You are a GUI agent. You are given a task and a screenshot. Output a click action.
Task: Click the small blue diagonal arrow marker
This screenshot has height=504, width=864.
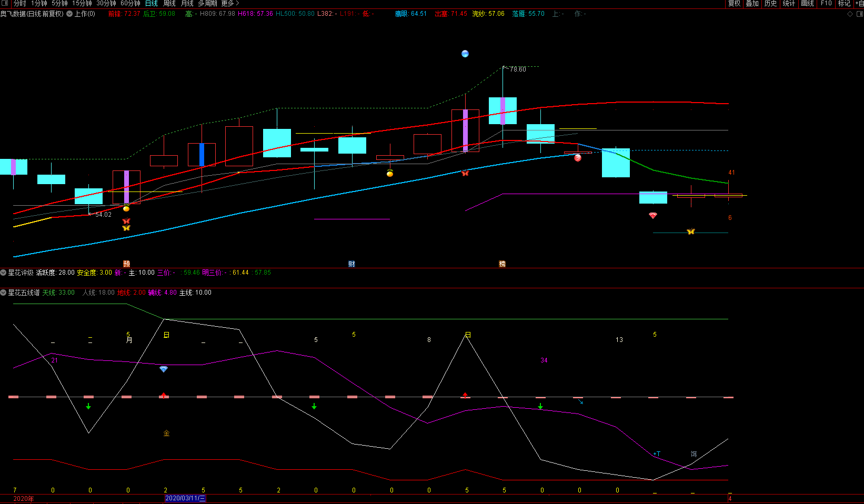[x=580, y=401]
